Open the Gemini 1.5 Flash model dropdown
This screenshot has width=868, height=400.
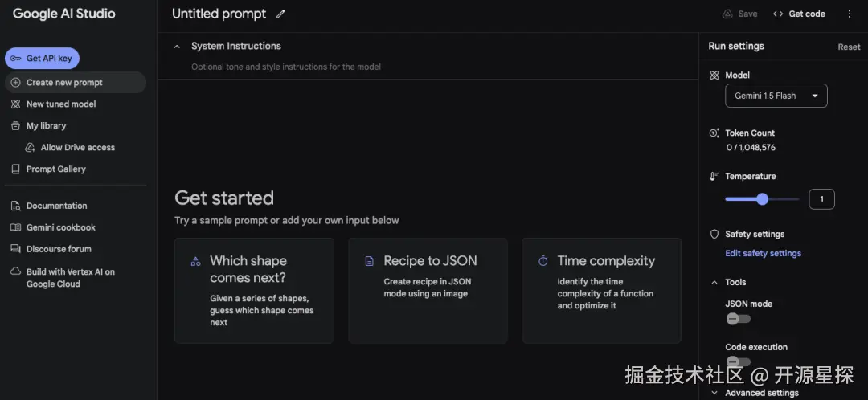776,96
